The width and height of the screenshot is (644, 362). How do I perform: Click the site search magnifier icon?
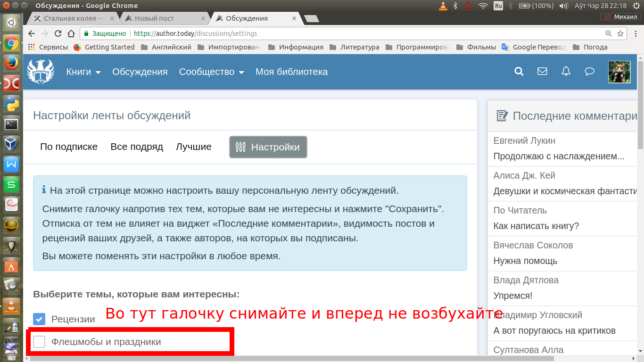pyautogui.click(x=519, y=72)
